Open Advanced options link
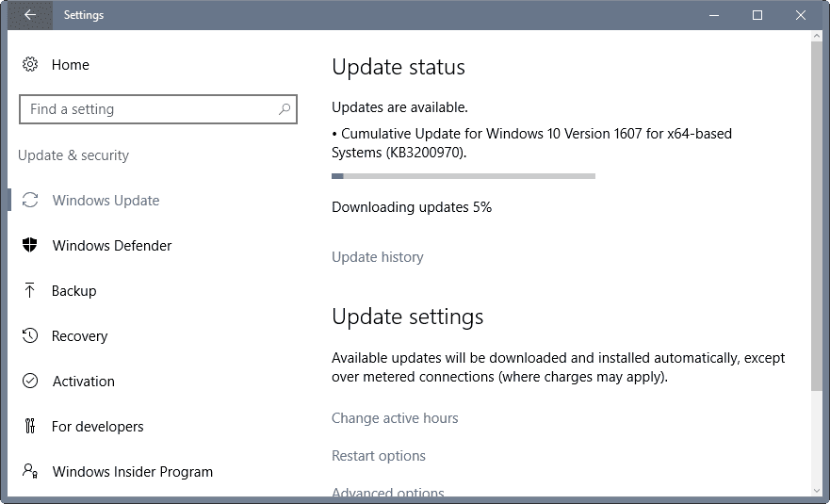Image resolution: width=830 pixels, height=504 pixels. [388, 492]
